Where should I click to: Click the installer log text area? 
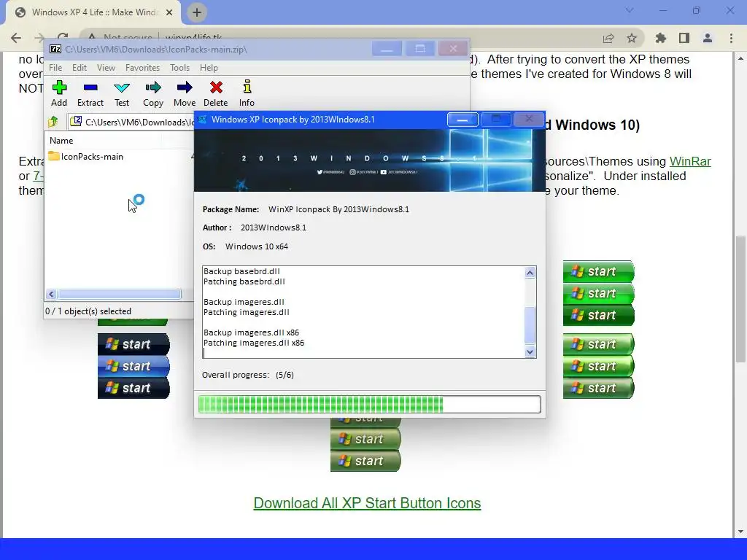[x=364, y=312]
